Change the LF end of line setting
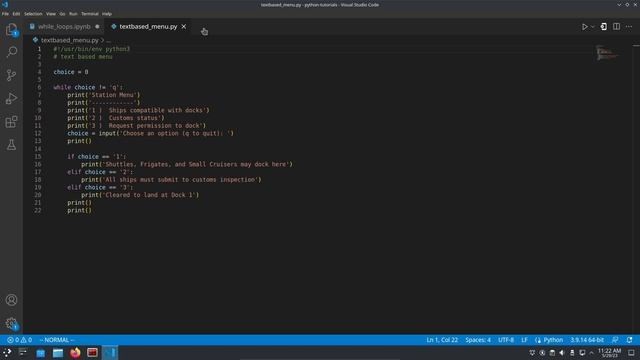Image resolution: width=640 pixels, height=360 pixels. [x=524, y=340]
